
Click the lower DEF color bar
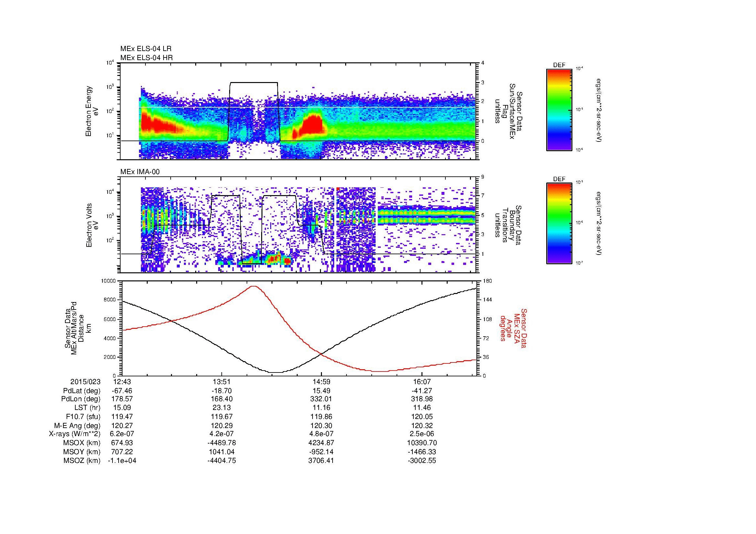(x=559, y=224)
